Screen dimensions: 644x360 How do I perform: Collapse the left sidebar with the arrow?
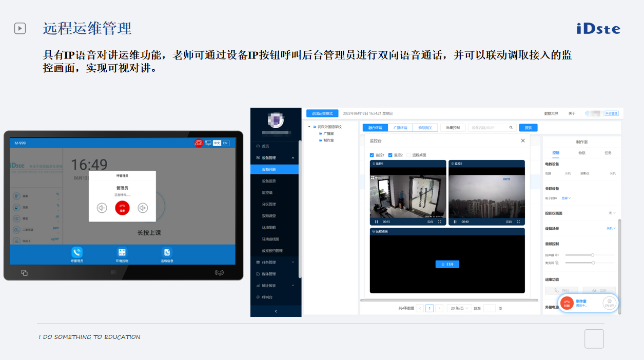276,311
